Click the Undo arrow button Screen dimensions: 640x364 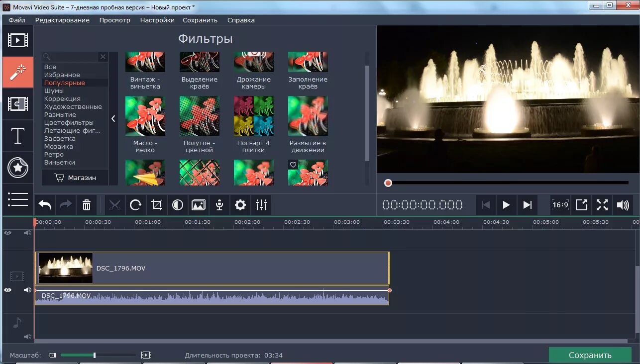click(x=45, y=205)
